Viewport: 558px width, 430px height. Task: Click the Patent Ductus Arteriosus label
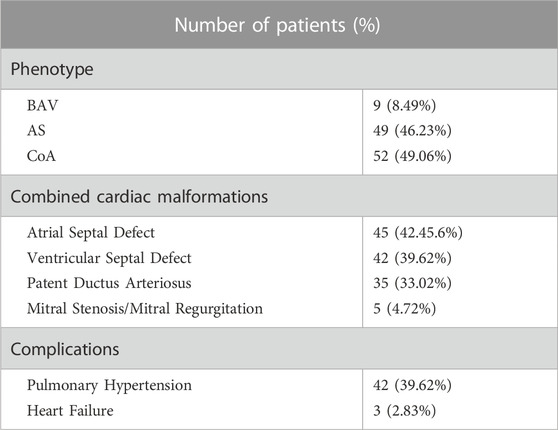(x=109, y=283)
